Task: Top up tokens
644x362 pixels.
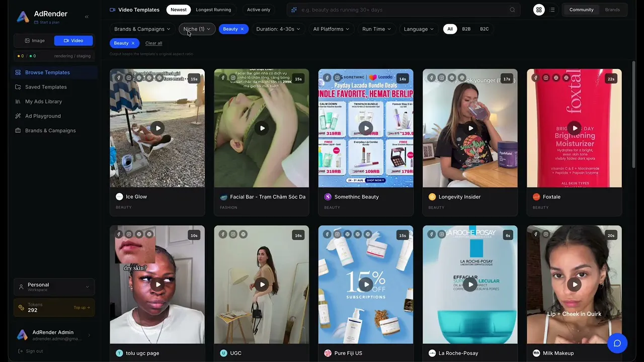Action: coord(82,308)
